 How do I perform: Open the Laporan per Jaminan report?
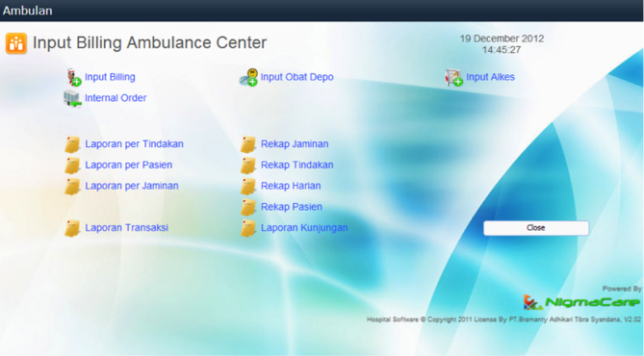click(x=132, y=186)
